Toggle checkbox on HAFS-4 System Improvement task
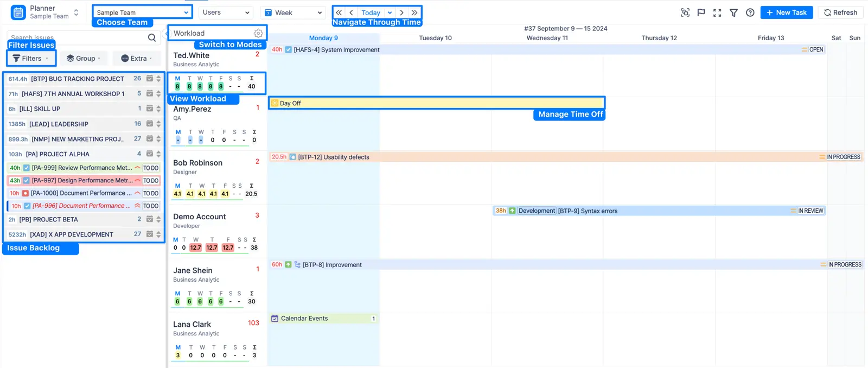This screenshot has width=868, height=368. (x=289, y=49)
